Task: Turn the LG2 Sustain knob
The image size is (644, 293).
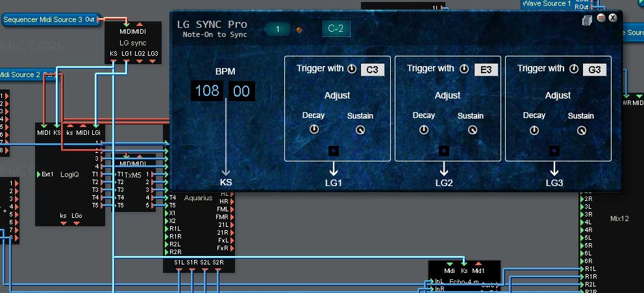Action: pos(473,130)
